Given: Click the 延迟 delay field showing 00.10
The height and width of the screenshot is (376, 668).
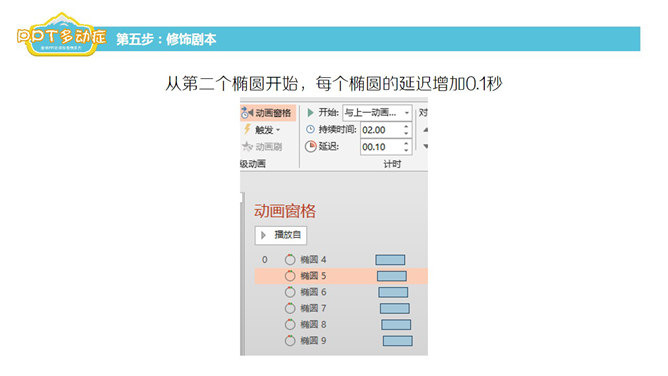Looking at the screenshot, I should tap(381, 147).
